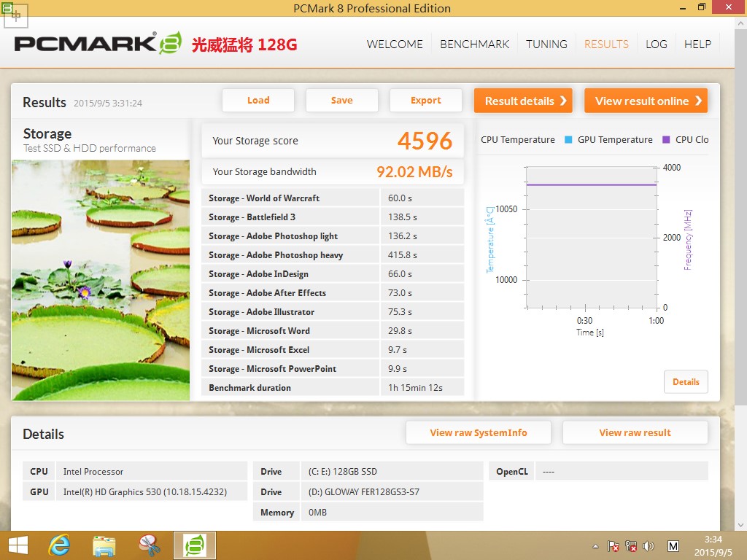The image size is (747, 560).
Task: Click the CPU Clock purple legend swatch
Action: (x=666, y=139)
